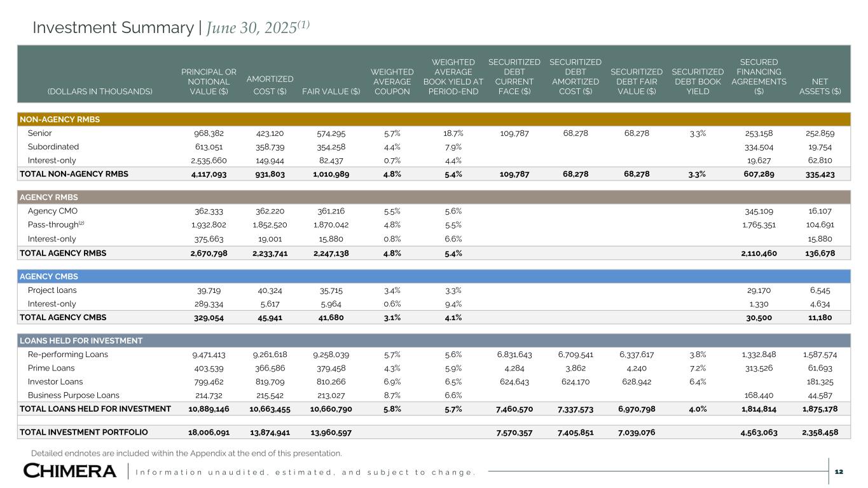Click the Net Assets column header
The height and width of the screenshot is (488, 868).
(820, 86)
